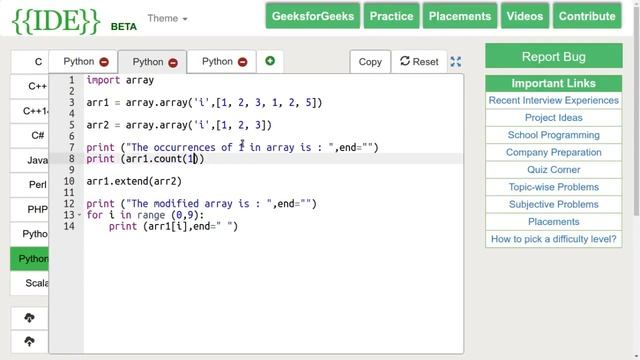Open the Videos button
This screenshot has width=640, height=360.
[525, 16]
